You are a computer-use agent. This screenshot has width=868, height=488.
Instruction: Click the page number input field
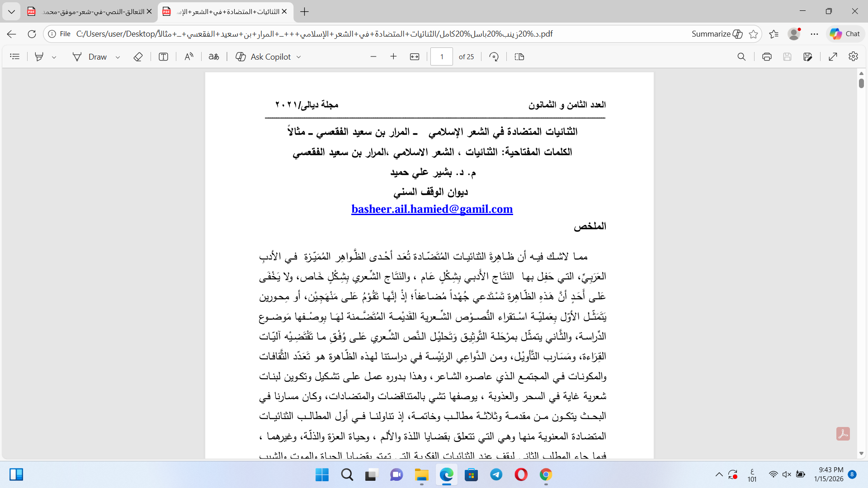[442, 56]
